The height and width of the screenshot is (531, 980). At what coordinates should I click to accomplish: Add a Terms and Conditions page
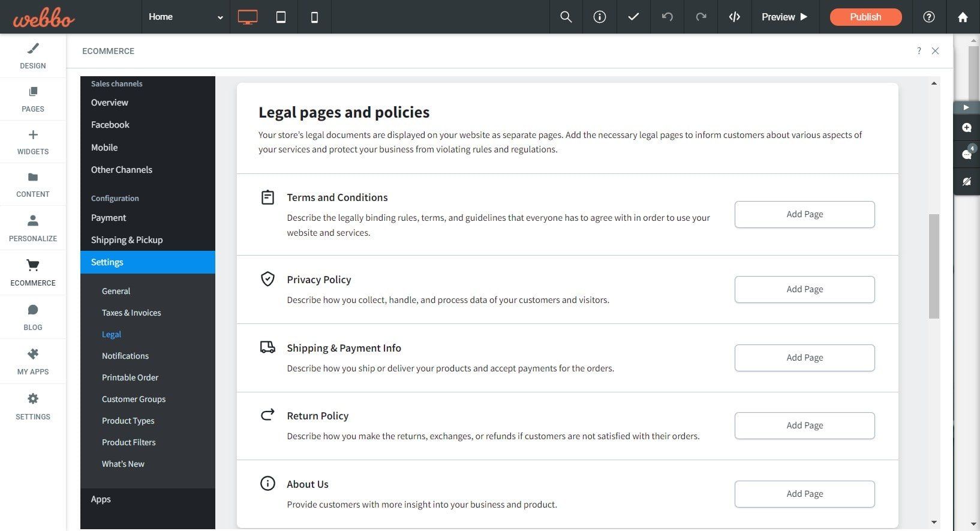(804, 214)
